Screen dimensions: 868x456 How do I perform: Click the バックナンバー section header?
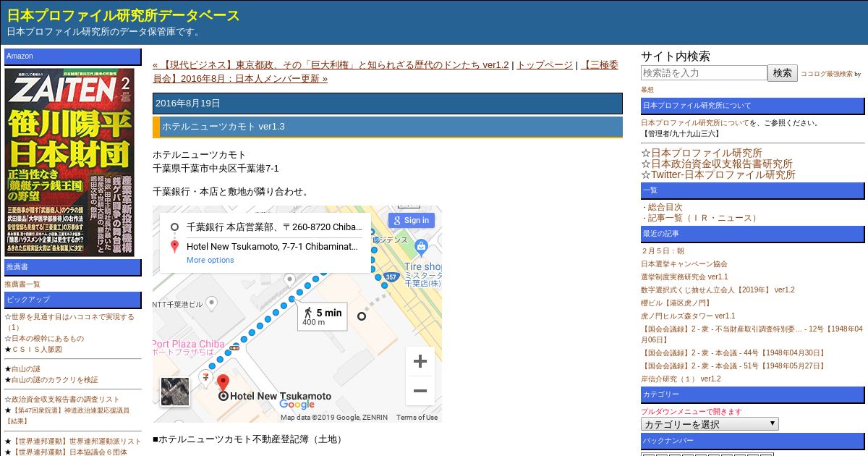(753, 442)
